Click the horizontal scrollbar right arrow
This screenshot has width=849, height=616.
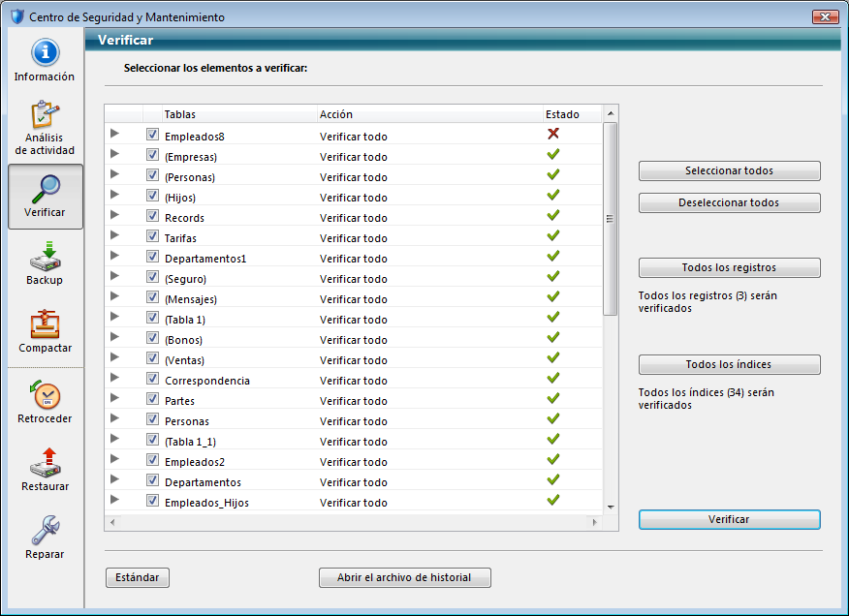(594, 522)
